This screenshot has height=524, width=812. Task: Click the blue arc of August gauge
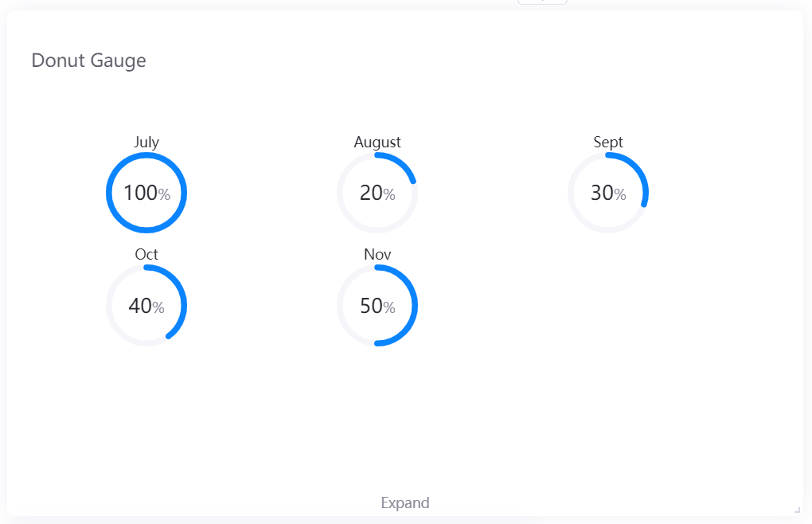click(401, 163)
